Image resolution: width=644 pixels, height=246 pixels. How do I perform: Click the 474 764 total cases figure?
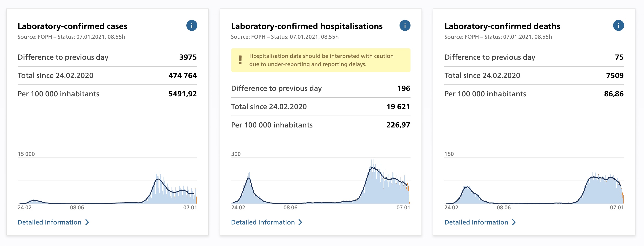coord(182,76)
